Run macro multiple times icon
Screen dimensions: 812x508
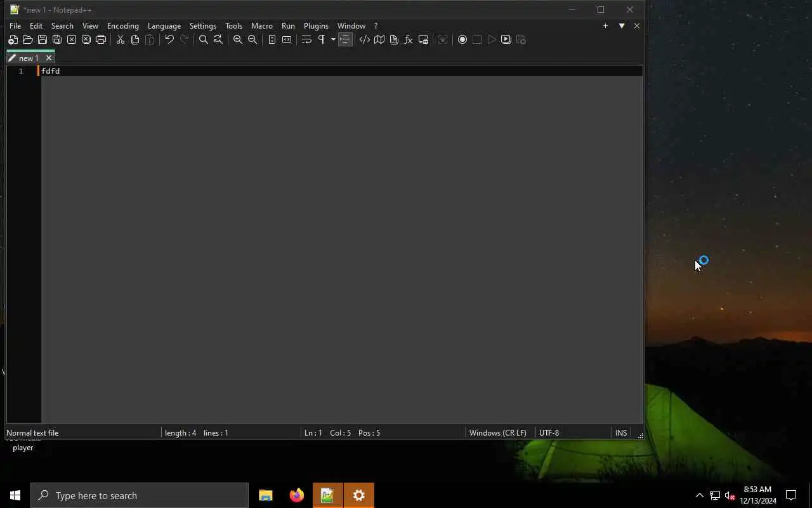(x=506, y=39)
